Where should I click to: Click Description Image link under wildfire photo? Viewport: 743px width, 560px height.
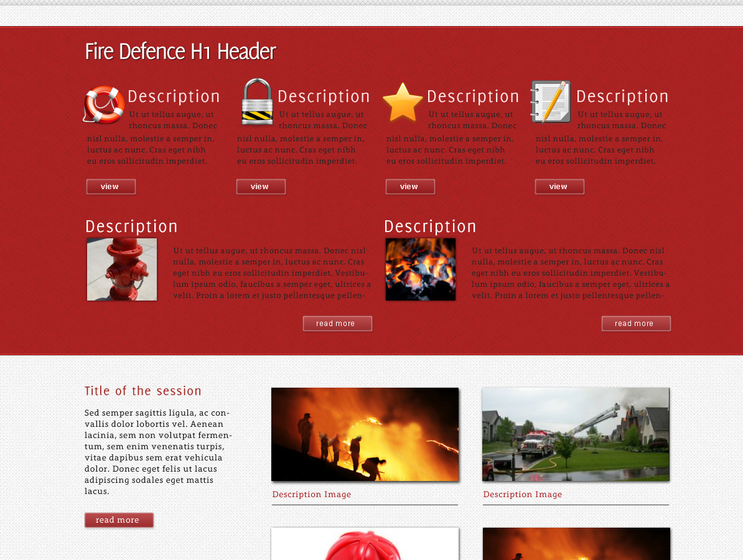[312, 494]
